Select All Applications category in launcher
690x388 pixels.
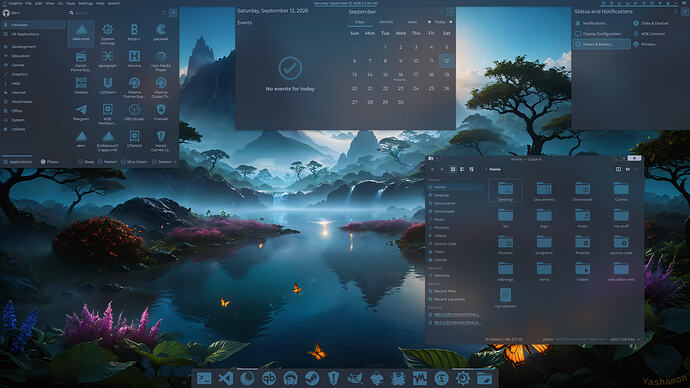[33, 34]
